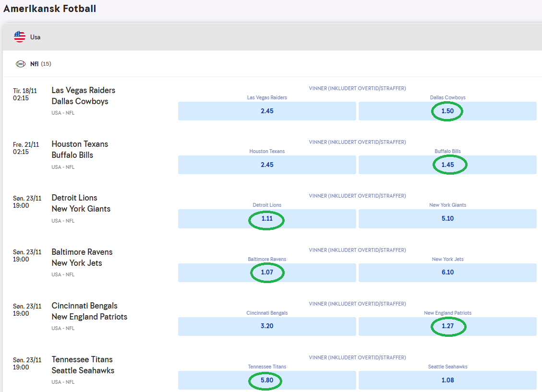Viewport: 542px width, 392px height.
Task: Choose Buffalo Bills at 1.45
Action: [447, 165]
